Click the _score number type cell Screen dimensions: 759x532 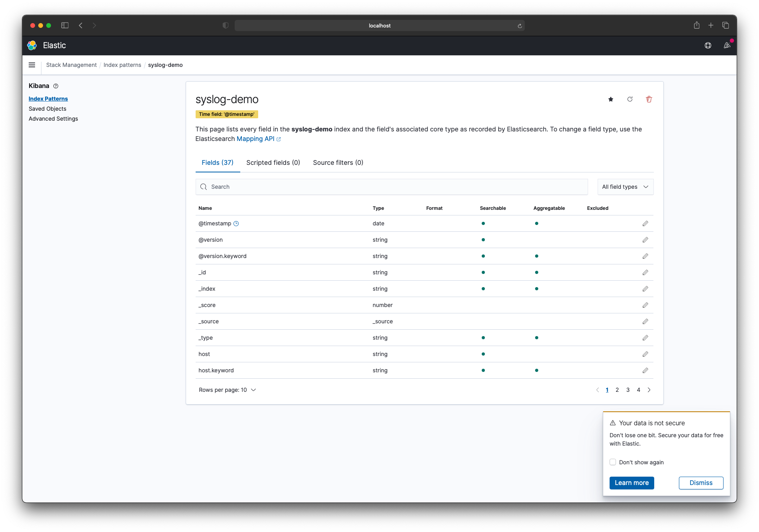(x=382, y=305)
